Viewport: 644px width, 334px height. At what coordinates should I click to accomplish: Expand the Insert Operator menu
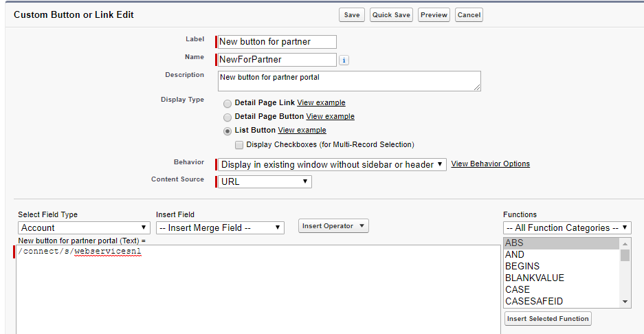333,226
